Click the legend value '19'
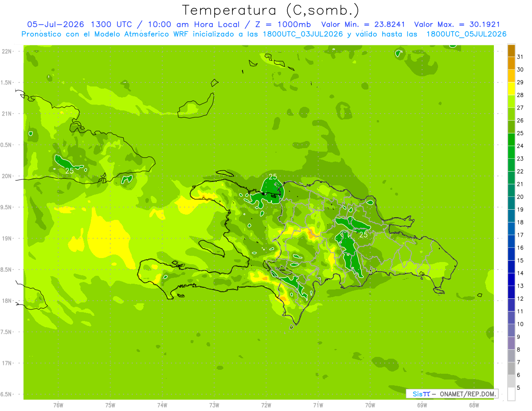 [x=520, y=210]
